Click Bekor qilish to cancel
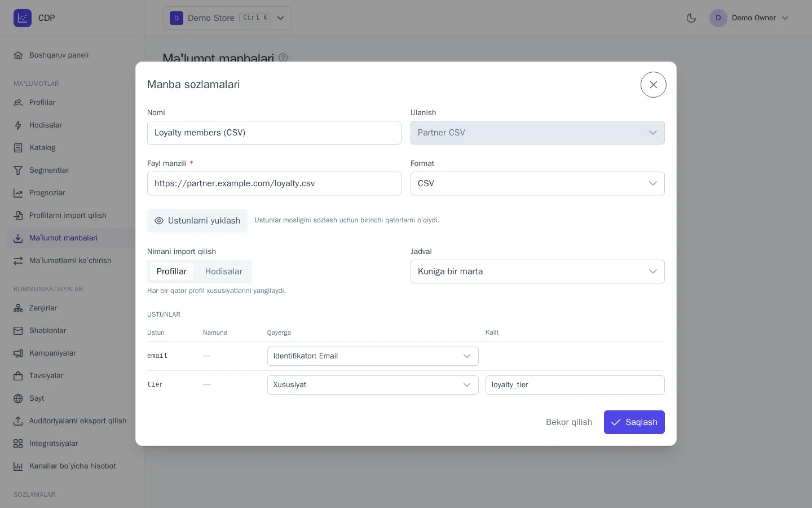 pyautogui.click(x=569, y=422)
